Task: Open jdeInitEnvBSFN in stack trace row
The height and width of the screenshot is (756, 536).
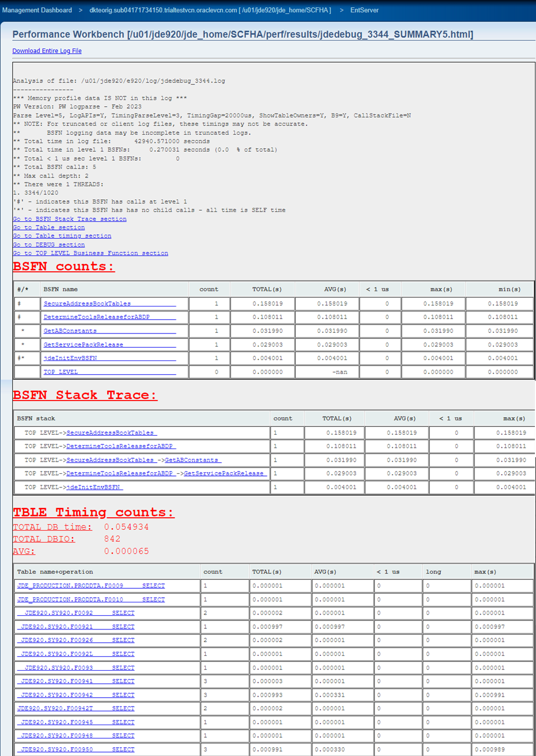Action: 95,487
